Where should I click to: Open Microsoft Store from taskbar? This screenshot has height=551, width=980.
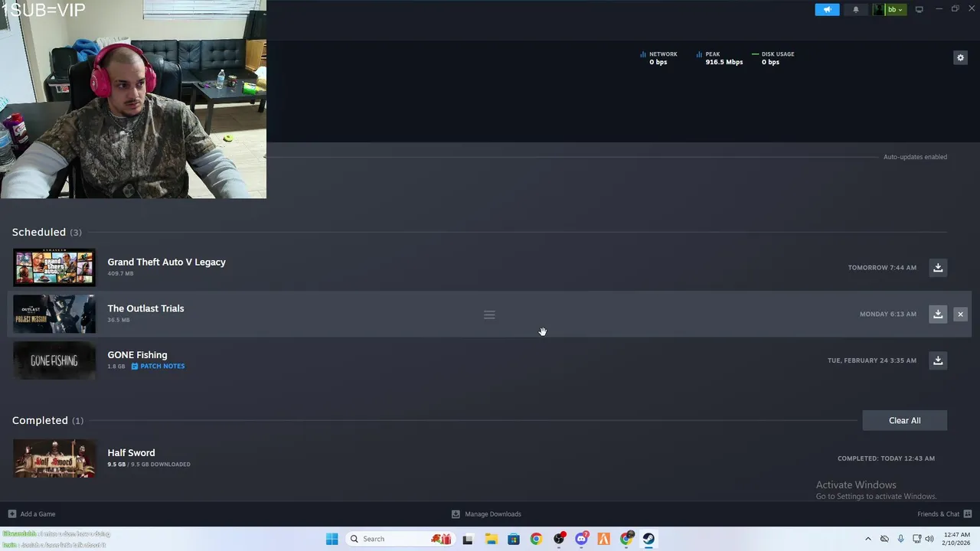pos(514,539)
